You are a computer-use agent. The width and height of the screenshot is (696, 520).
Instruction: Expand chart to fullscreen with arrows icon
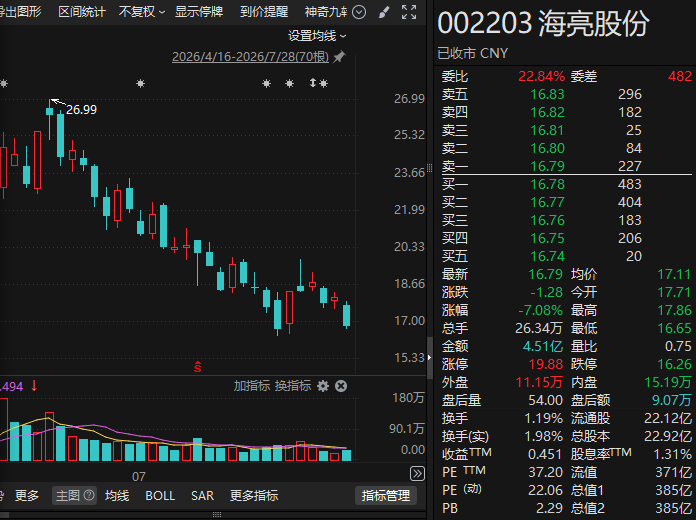(409, 12)
